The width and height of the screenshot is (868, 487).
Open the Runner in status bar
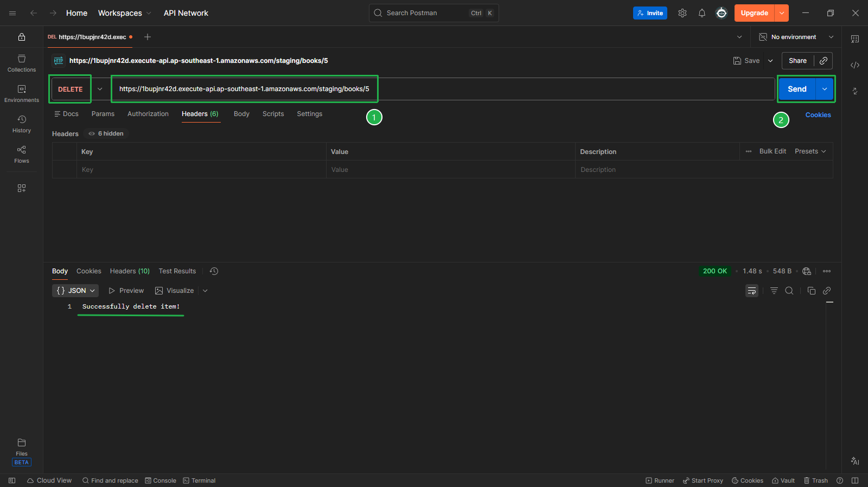coord(660,480)
